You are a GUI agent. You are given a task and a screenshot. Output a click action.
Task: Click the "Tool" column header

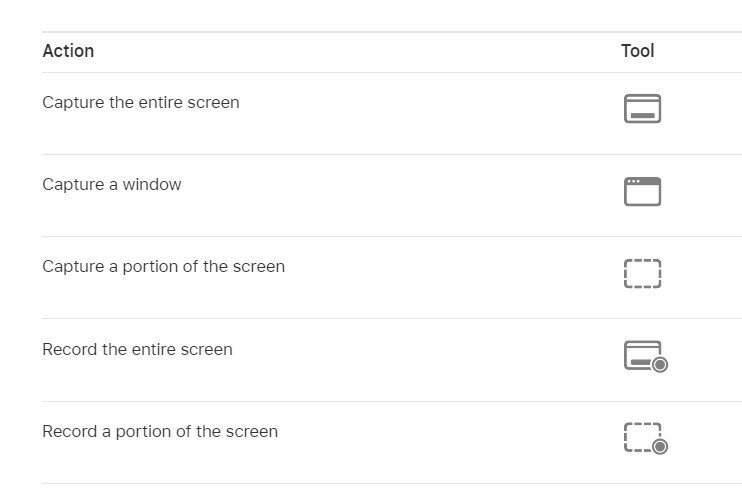coord(637,51)
